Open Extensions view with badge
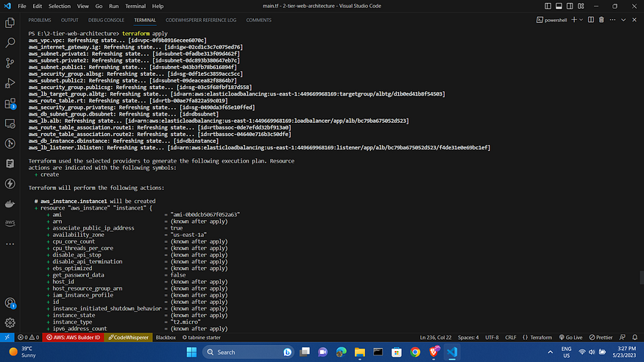The width and height of the screenshot is (644, 362). point(10,103)
